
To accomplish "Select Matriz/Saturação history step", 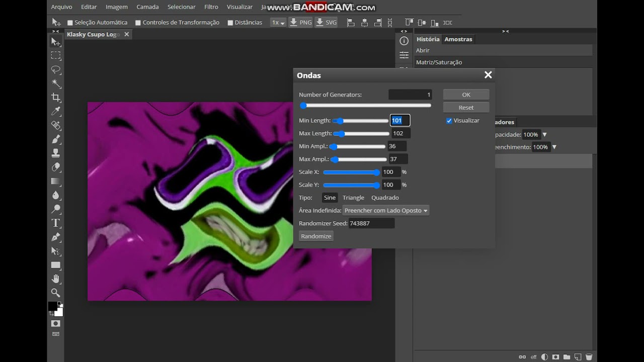I will pos(503,62).
